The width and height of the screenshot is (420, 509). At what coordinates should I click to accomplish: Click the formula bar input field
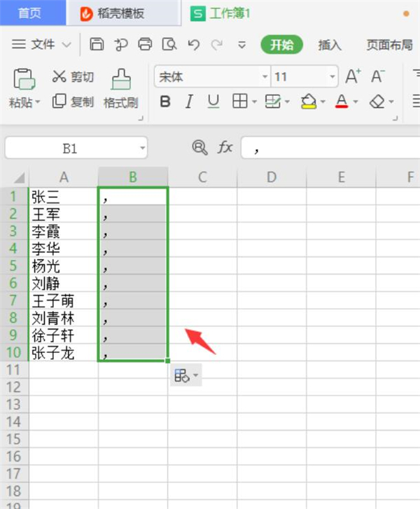(330, 148)
